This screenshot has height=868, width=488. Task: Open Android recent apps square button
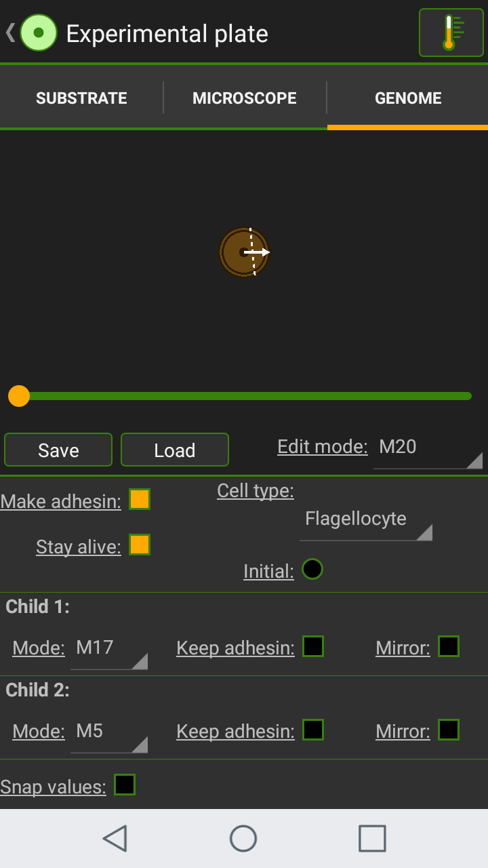click(x=372, y=838)
